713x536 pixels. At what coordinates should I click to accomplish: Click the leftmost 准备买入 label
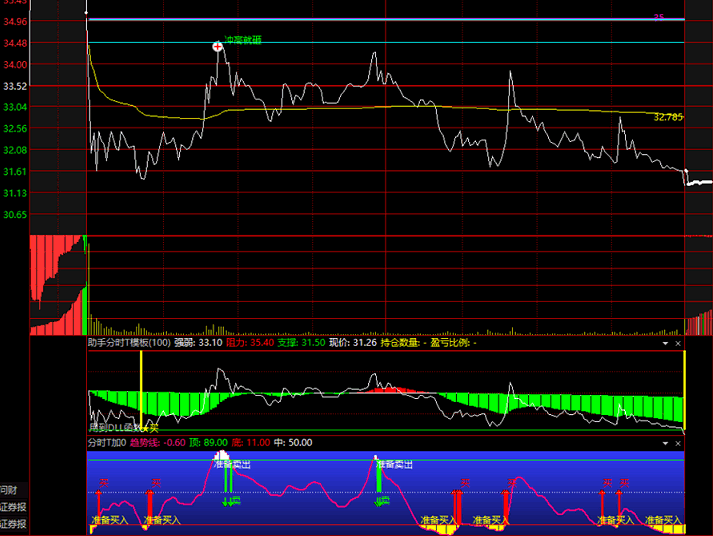110,520
